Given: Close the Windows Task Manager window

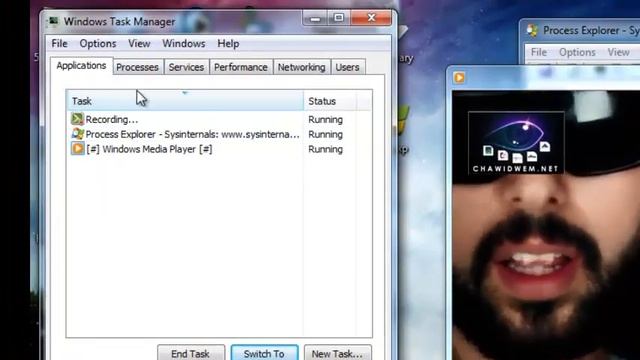Looking at the screenshot, I should 371,18.
